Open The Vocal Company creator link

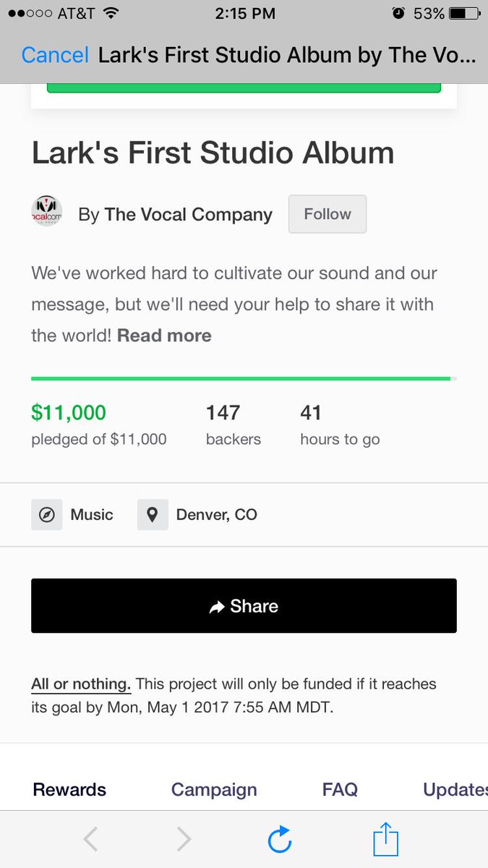click(x=188, y=215)
